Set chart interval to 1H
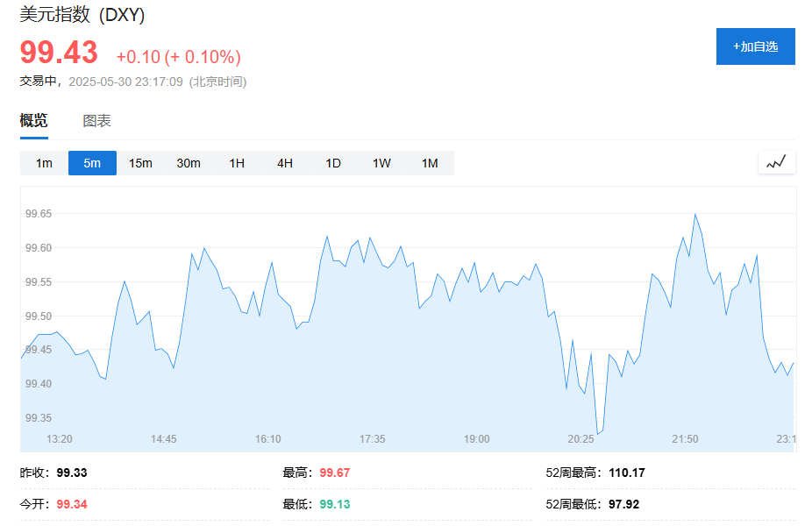Image resolution: width=812 pixels, height=526 pixels. pos(237,163)
